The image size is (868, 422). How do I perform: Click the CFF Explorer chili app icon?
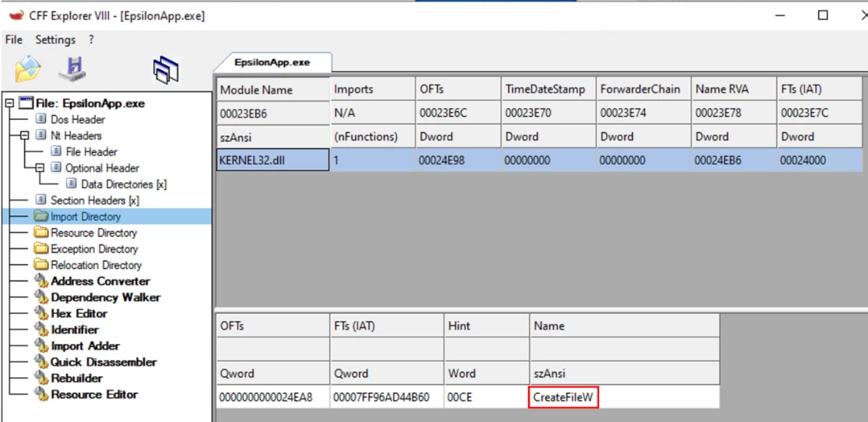pos(17,16)
